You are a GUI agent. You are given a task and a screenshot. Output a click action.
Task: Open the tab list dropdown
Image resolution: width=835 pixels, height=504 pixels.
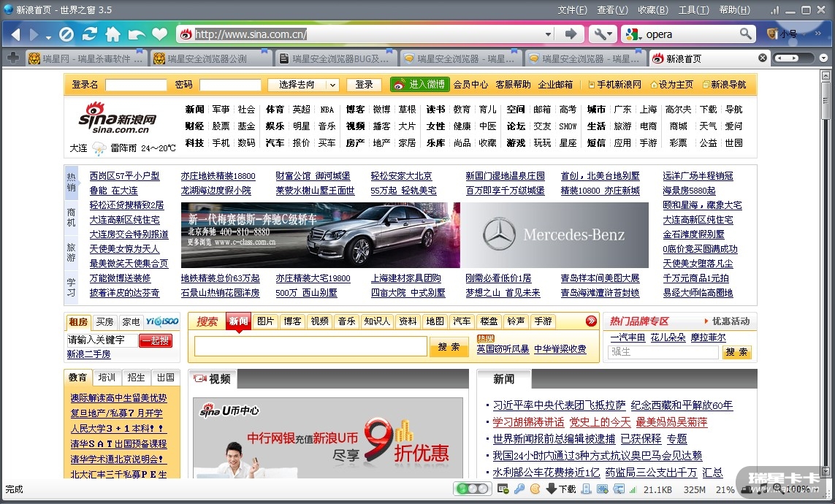point(824,58)
